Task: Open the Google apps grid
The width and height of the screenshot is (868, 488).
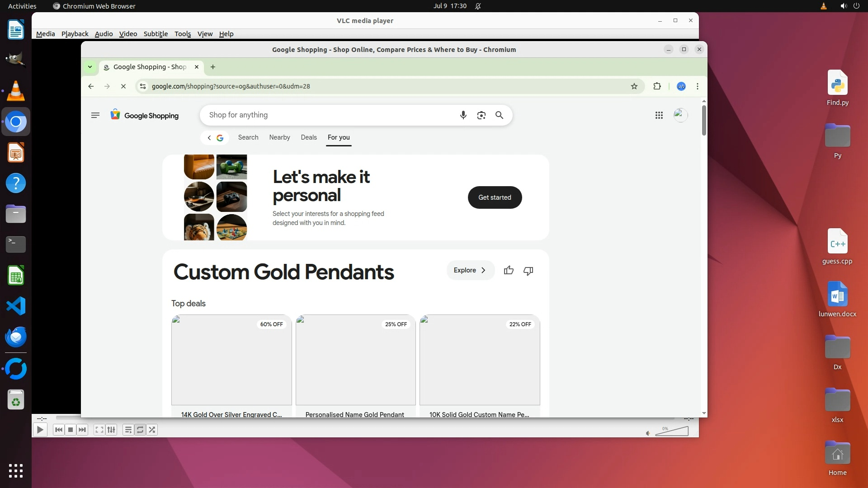Action: point(659,115)
